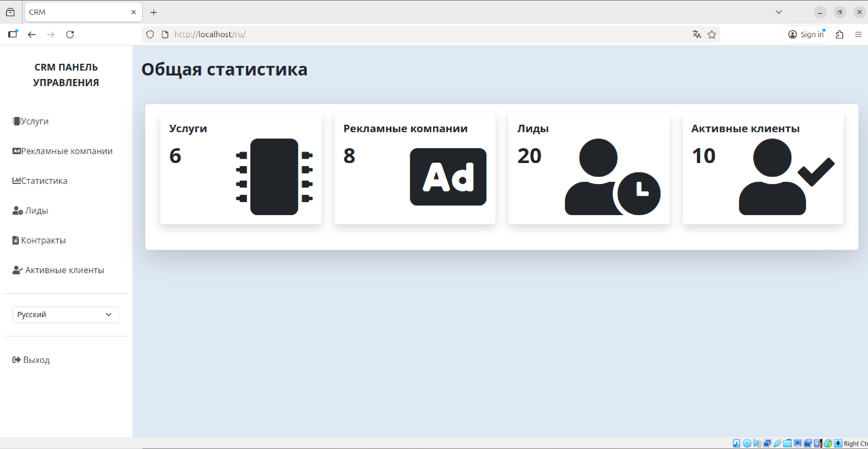Open the browser hamburger menu
Image resolution: width=868 pixels, height=449 pixels.
coord(858,34)
